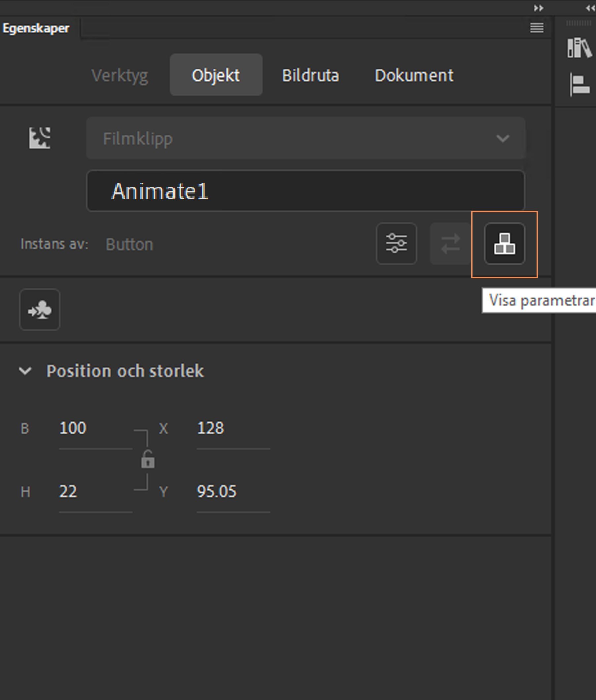Expand the side dock with double left arrows

point(590,8)
